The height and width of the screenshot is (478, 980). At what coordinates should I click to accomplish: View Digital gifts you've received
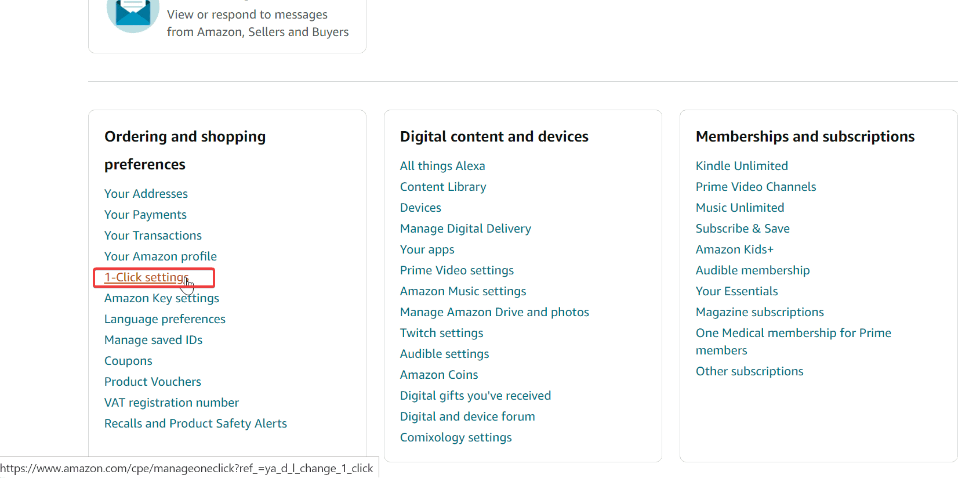(x=476, y=396)
